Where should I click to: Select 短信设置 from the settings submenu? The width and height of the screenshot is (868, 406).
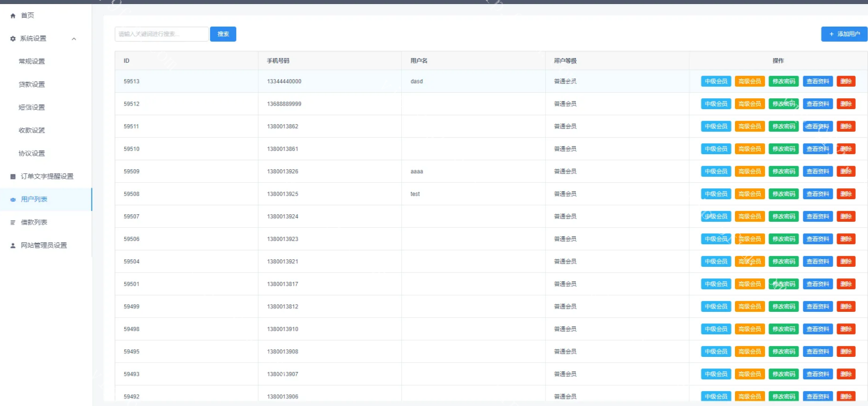31,108
